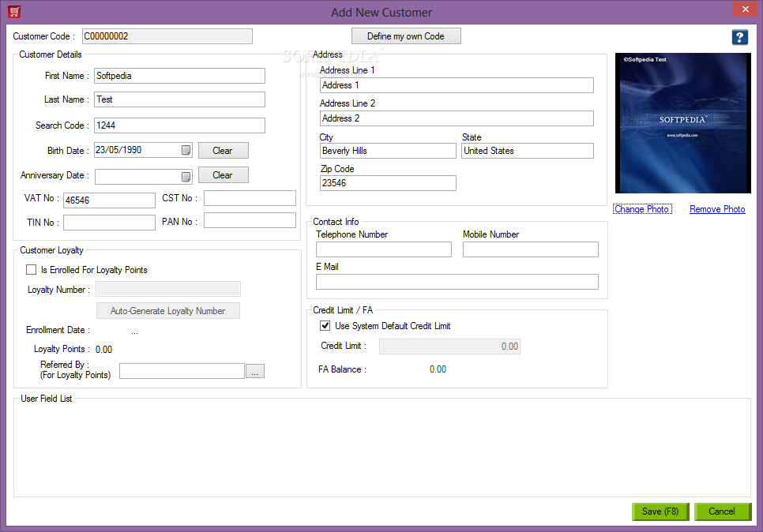
Task: Focus the Customer Code field
Action: click(167, 36)
